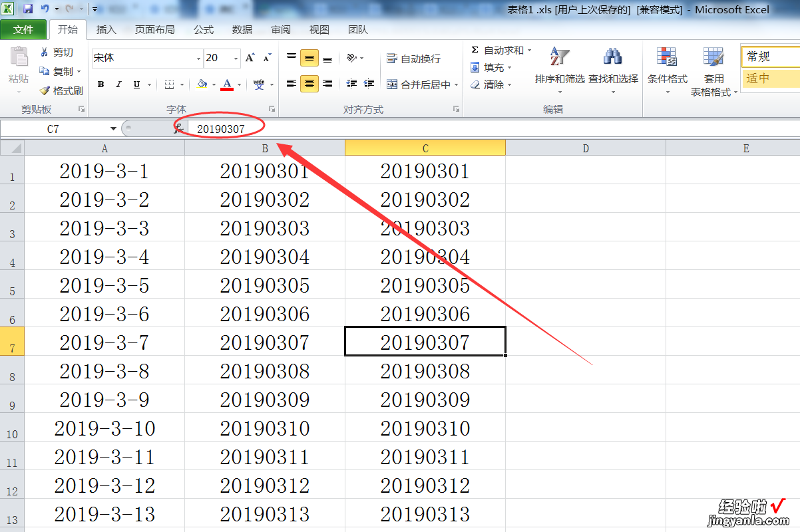Align text left
The height and width of the screenshot is (532, 800).
[x=291, y=84]
